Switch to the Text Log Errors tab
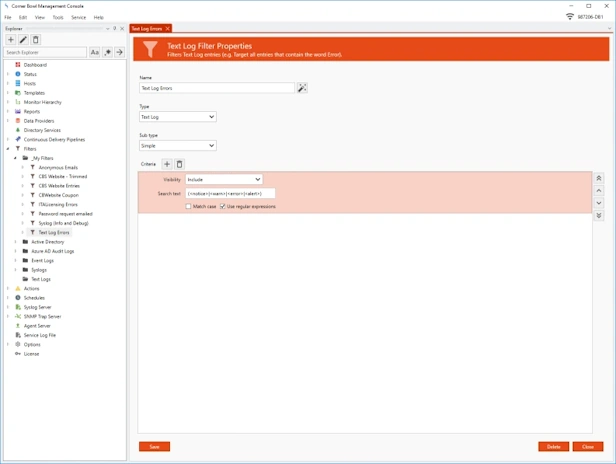The image size is (616, 464). click(x=147, y=28)
